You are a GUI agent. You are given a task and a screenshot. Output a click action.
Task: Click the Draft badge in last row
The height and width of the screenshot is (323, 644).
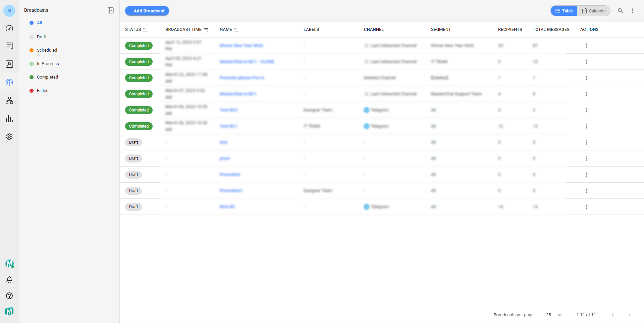click(x=133, y=207)
